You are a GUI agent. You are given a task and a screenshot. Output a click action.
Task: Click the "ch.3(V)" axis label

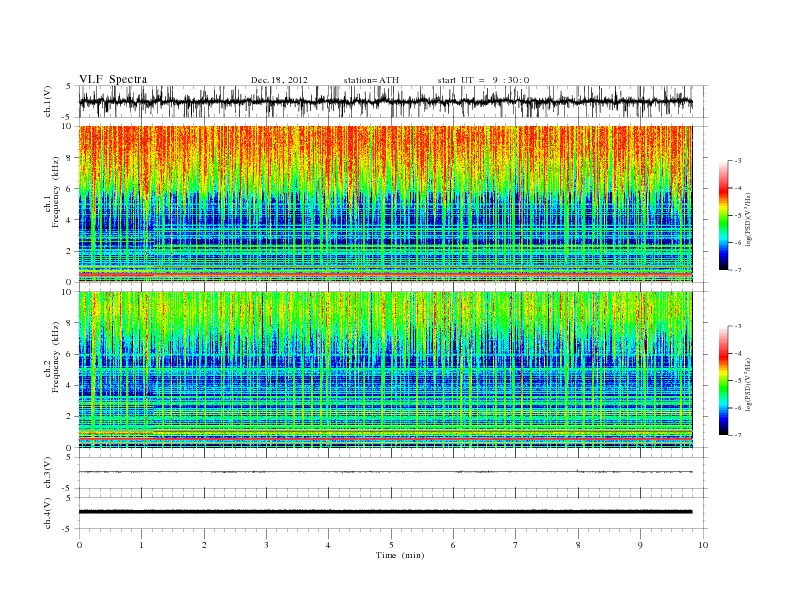47,473
